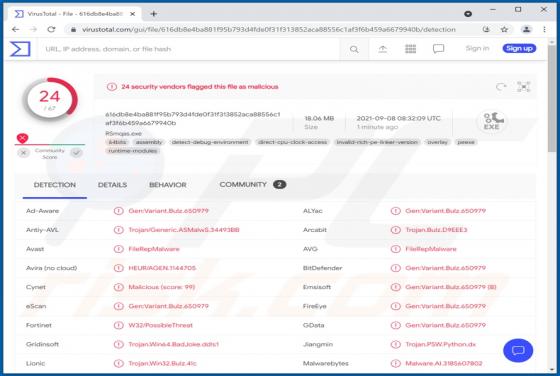Click the browser forward arrow

tap(33, 29)
